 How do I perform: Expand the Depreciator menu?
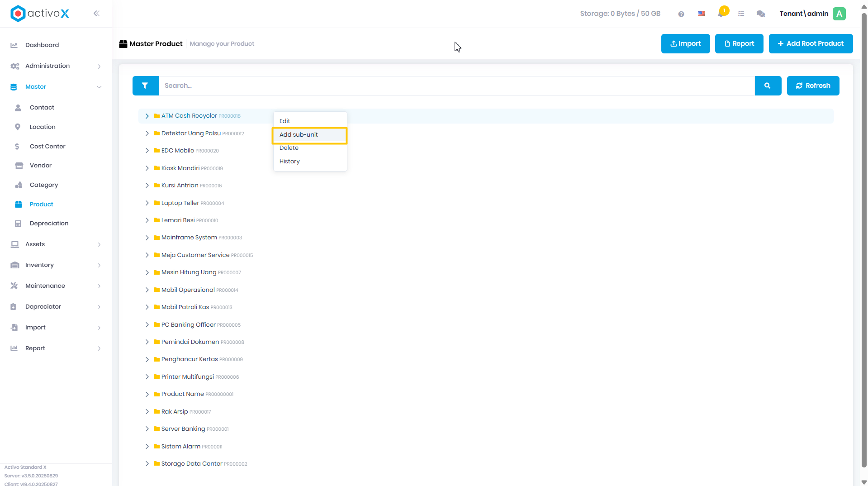(56, 306)
